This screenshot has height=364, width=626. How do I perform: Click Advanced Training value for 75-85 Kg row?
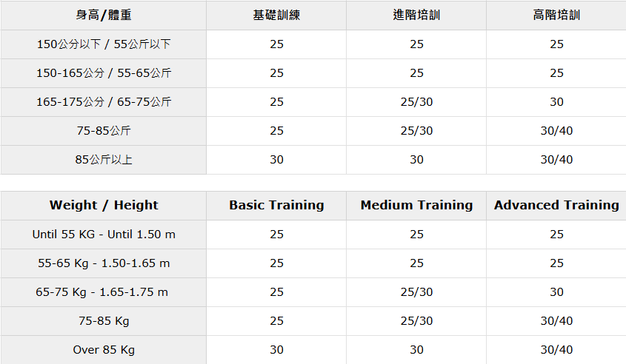click(x=556, y=321)
